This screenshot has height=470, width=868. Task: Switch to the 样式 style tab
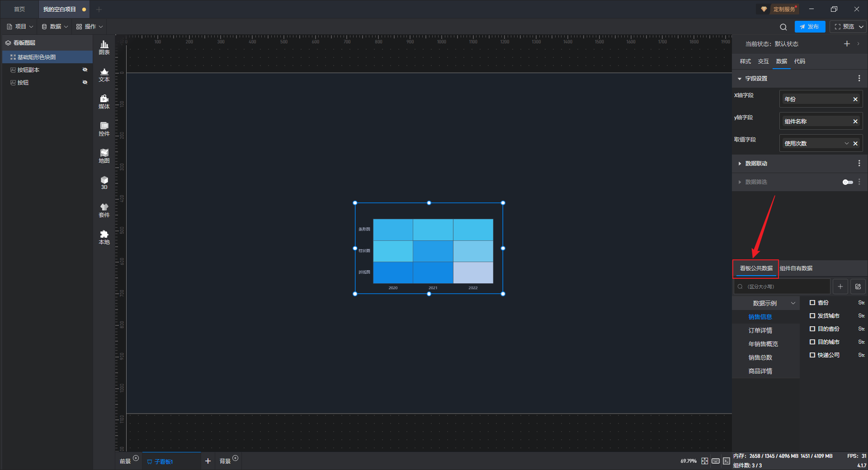[x=745, y=61]
